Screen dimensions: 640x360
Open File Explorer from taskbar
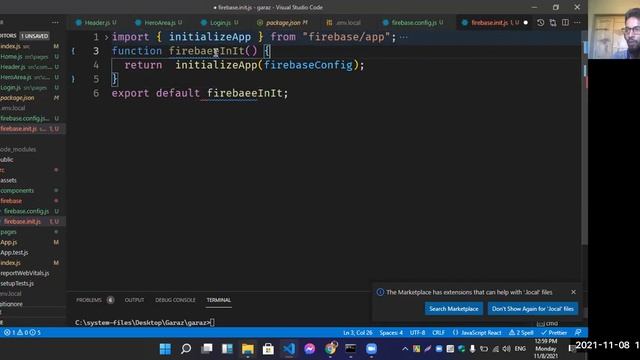[x=248, y=349]
